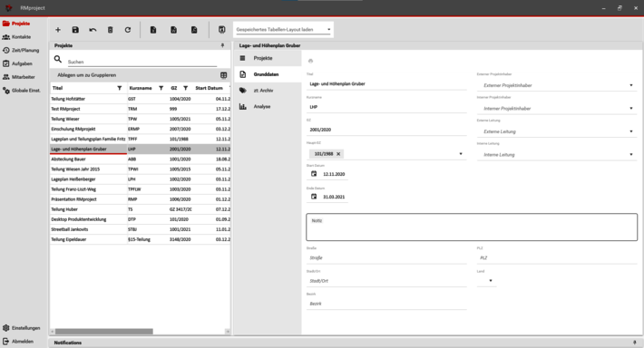Sort by the Start Datum column header
Image resolution: width=644 pixels, height=348 pixels.
click(x=209, y=88)
